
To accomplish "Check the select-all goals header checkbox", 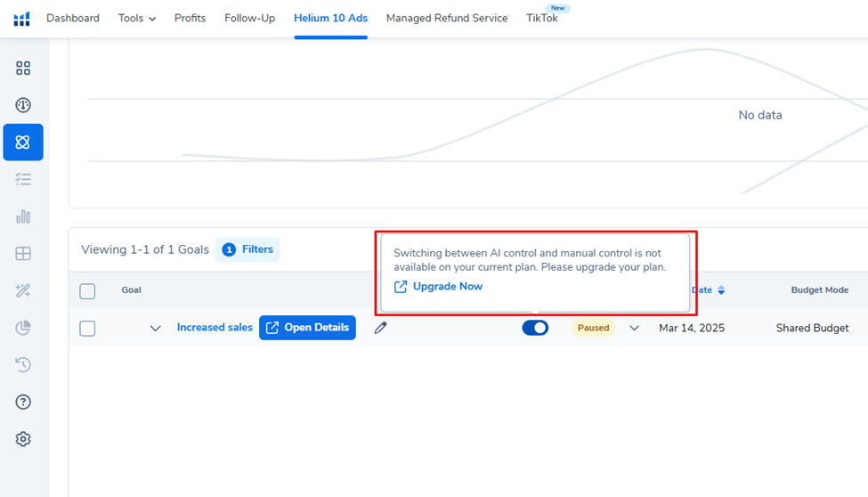I will click(87, 290).
